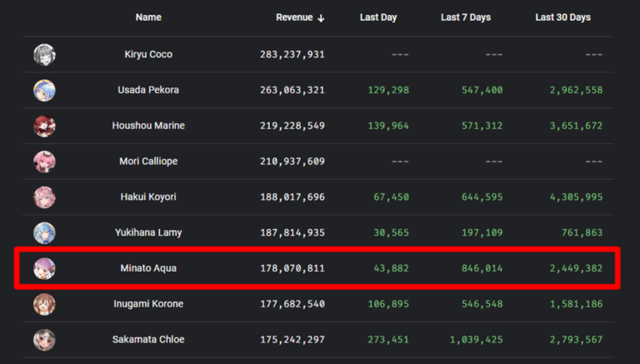
Task: Sort table by Last Day column
Action: tap(378, 17)
